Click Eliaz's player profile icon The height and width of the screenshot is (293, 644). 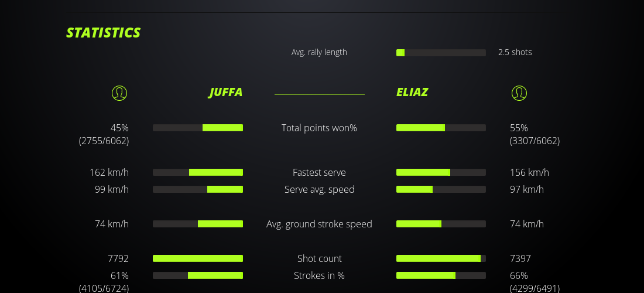tap(519, 93)
